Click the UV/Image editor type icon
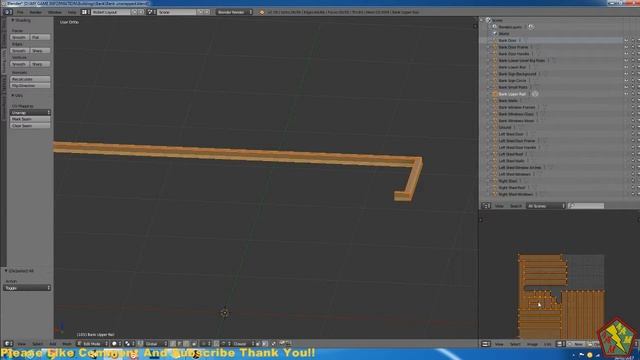Image resolution: width=640 pixels, height=360 pixels. click(x=486, y=344)
